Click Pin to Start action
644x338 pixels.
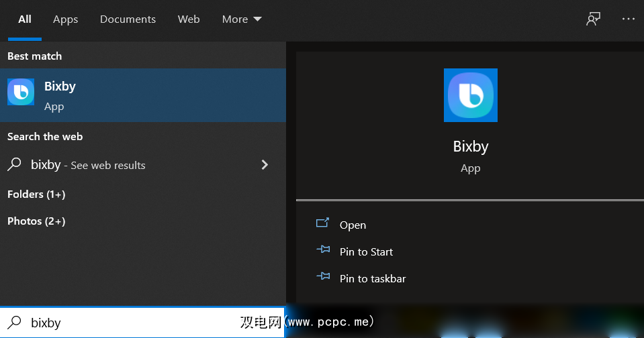click(x=366, y=252)
